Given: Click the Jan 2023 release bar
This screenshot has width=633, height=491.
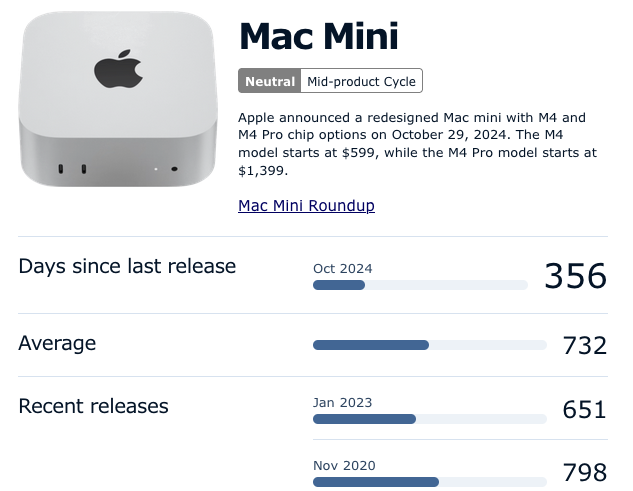Looking at the screenshot, I should (429, 419).
